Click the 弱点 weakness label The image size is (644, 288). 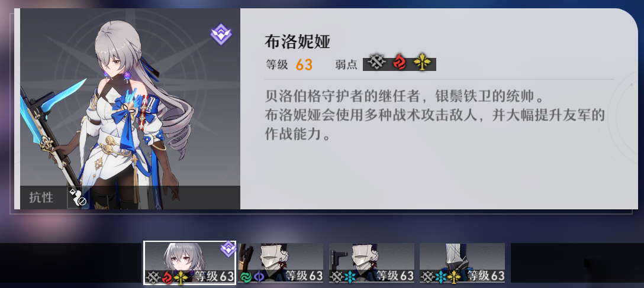click(346, 64)
